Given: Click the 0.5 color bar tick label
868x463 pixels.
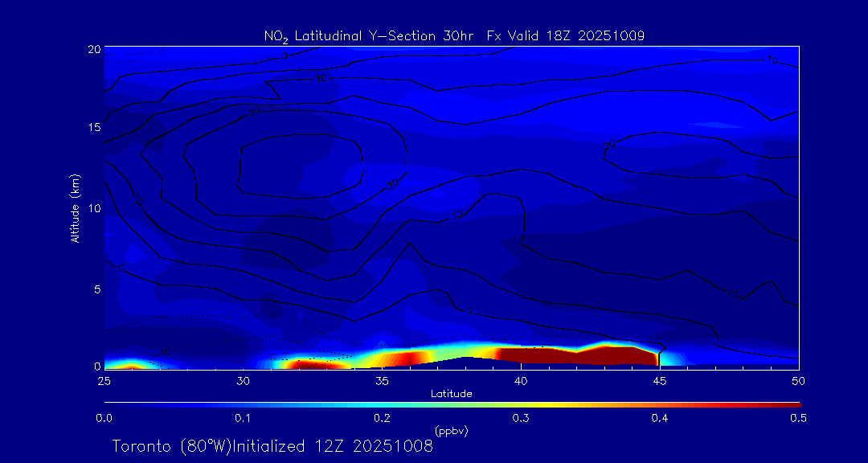Looking at the screenshot, I should (798, 417).
